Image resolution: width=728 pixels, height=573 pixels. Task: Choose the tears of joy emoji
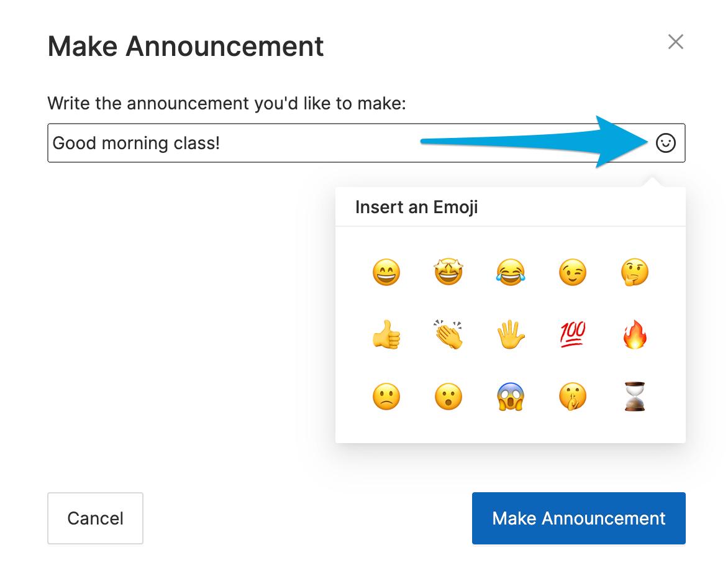(x=511, y=272)
